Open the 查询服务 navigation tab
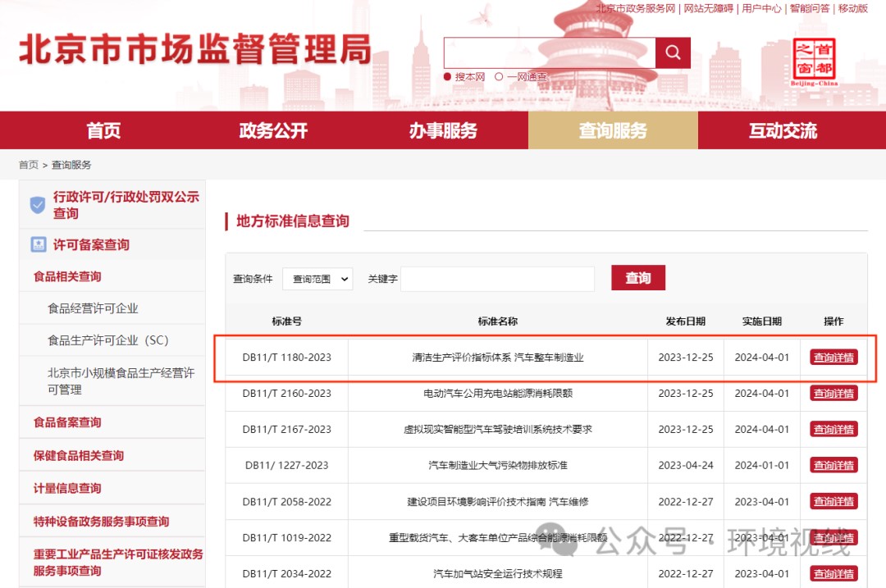The image size is (886, 588). pos(613,130)
